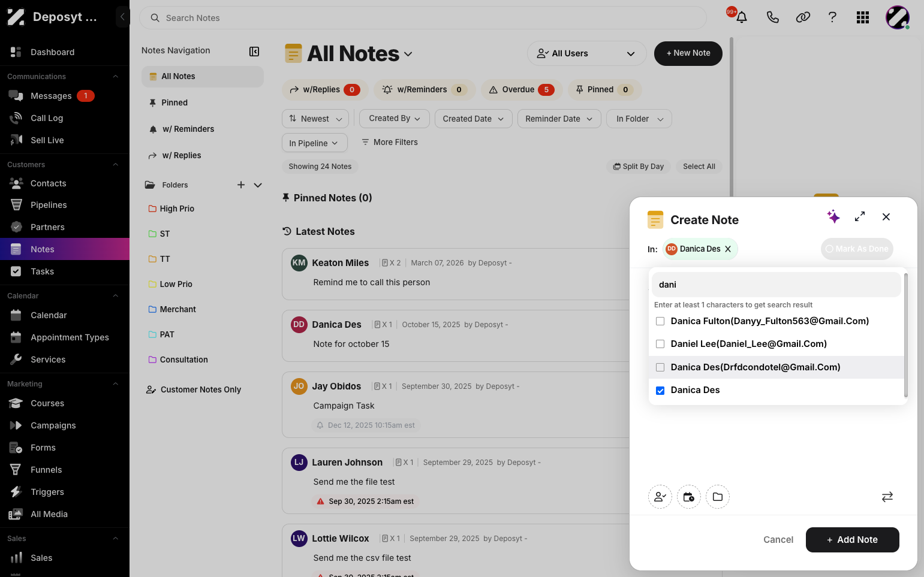924x577 pixels.
Task: Add a new folder with plus icon
Action: tap(241, 185)
